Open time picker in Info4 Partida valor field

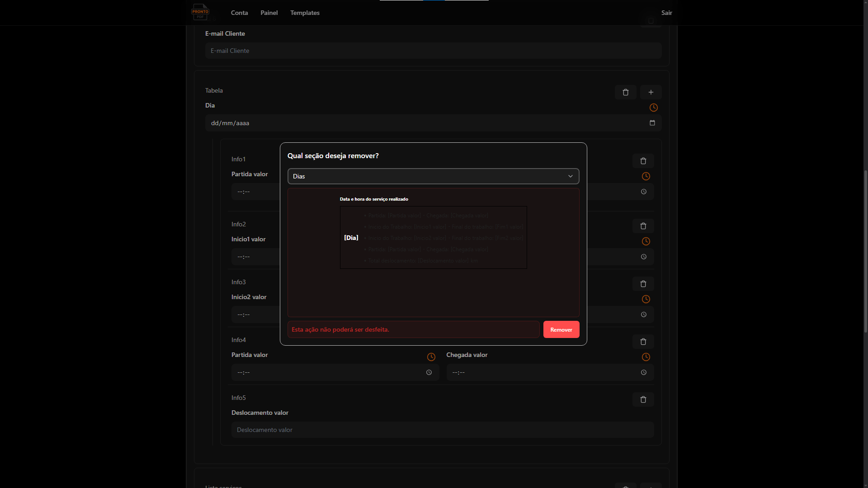click(429, 372)
